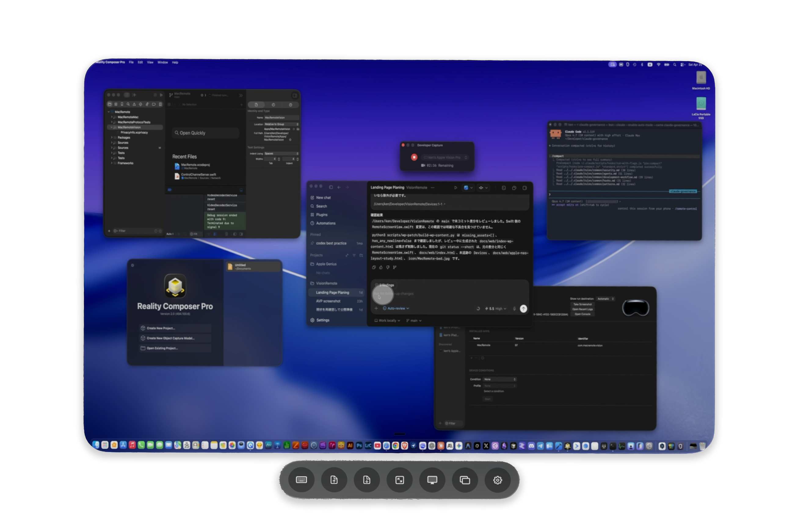The width and height of the screenshot is (798, 532).
Task: Select Xcode history inspector tab icon
Action: [274, 105]
